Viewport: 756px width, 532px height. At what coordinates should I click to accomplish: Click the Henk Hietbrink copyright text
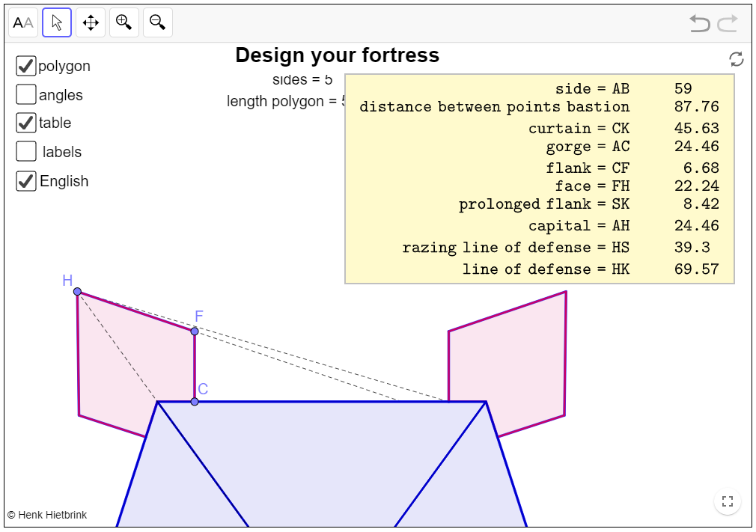click(x=49, y=515)
